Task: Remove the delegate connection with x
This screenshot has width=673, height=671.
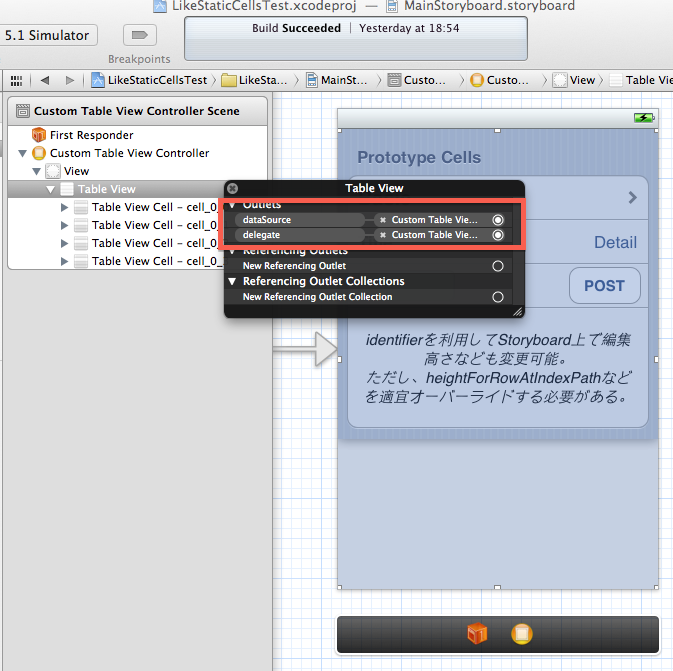Action: 383,235
